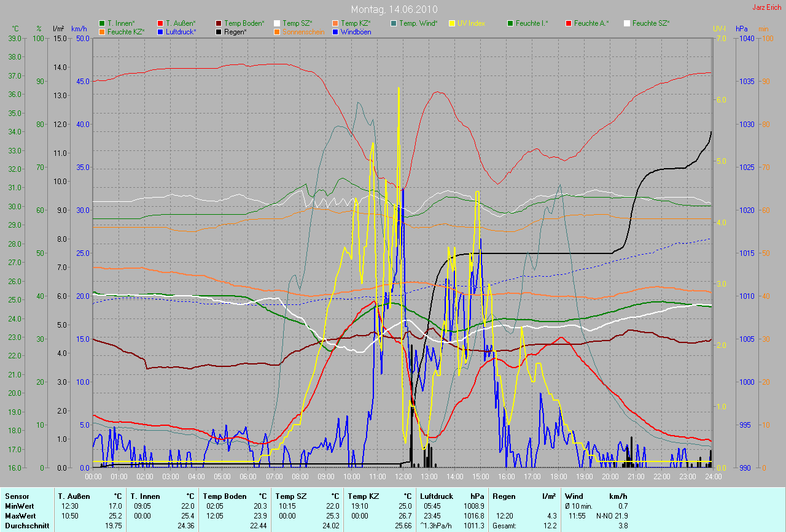The image size is (786, 532).
Task: Click the white Temp SZ legend marker
Action: tap(277, 23)
